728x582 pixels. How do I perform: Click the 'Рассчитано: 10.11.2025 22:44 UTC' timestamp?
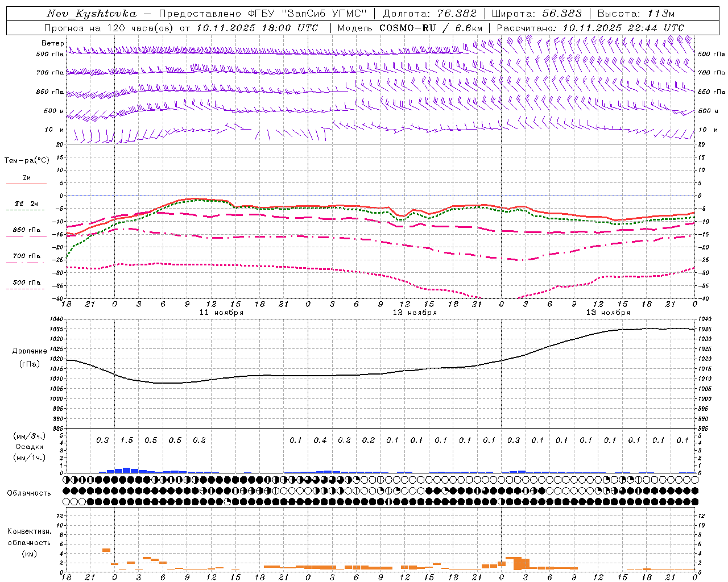591,28
